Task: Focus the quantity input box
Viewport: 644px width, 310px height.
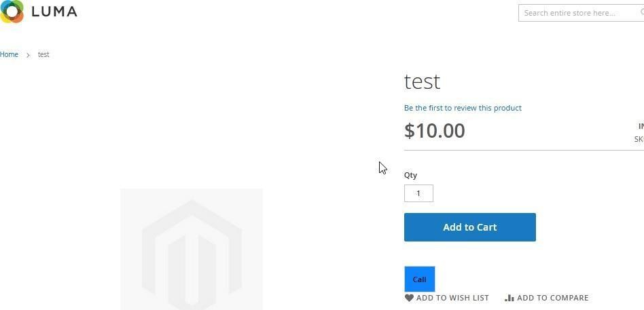Action: (418, 193)
